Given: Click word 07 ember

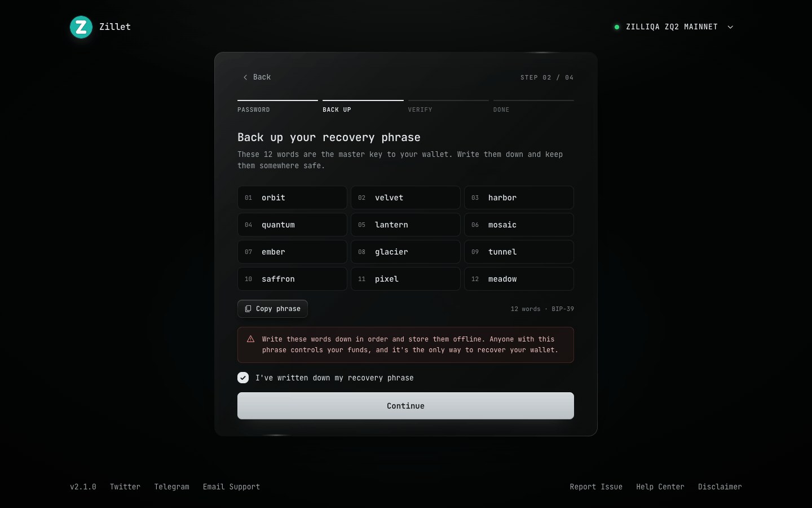Looking at the screenshot, I should pos(292,252).
